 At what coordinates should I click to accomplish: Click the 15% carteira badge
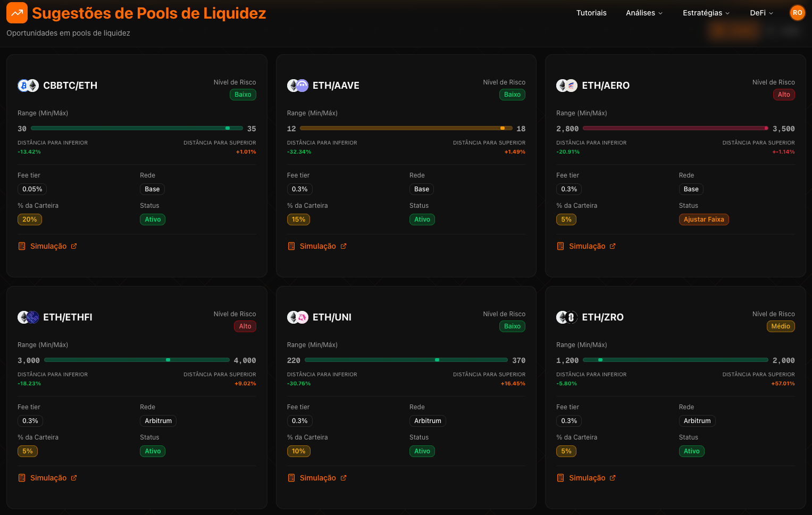(299, 219)
